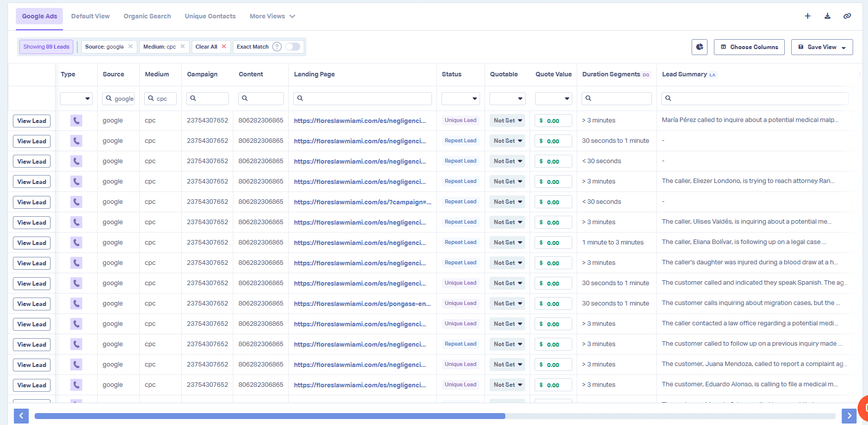The image size is (868, 425).
Task: Click the Status column header
Action: (451, 74)
